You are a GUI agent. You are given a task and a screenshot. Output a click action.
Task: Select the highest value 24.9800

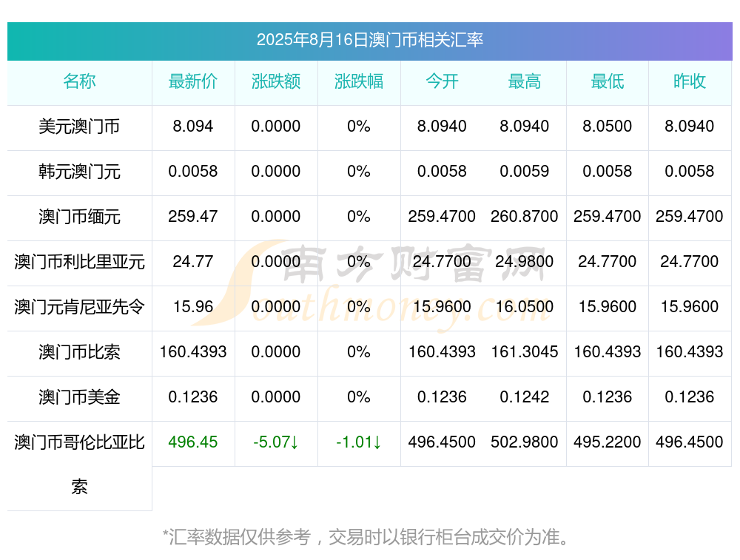pyautogui.click(x=525, y=261)
